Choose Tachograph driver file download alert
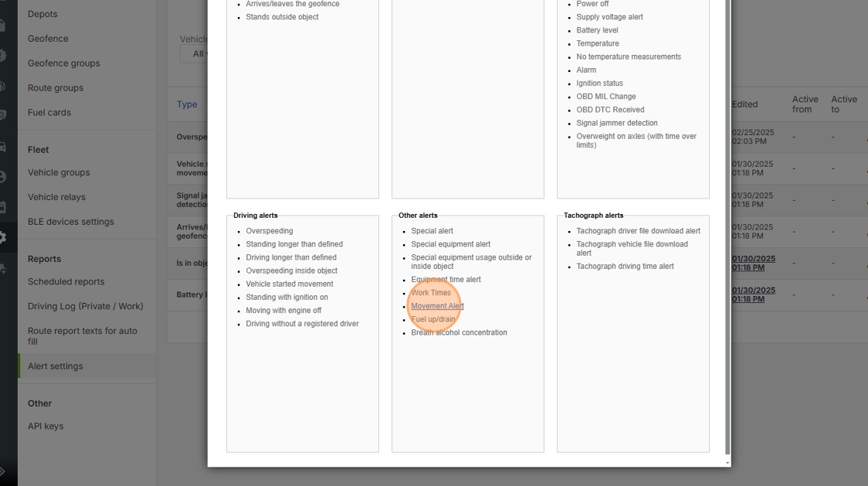This screenshot has height=486, width=868. pyautogui.click(x=639, y=231)
